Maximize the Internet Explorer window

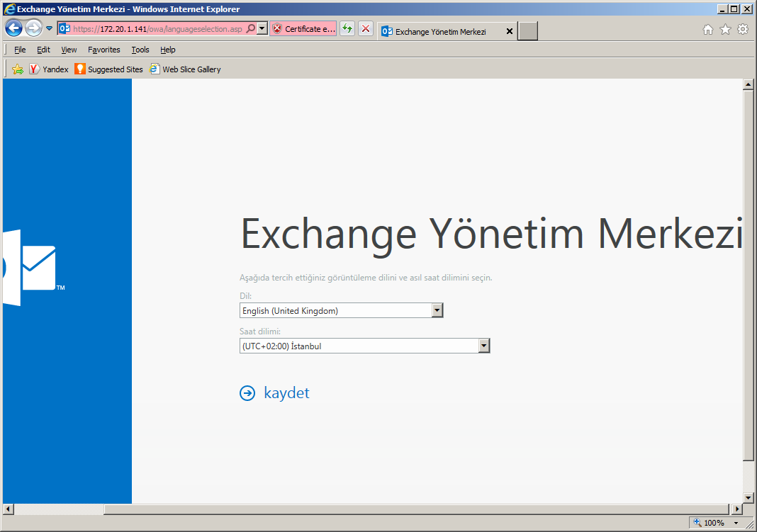734,9
